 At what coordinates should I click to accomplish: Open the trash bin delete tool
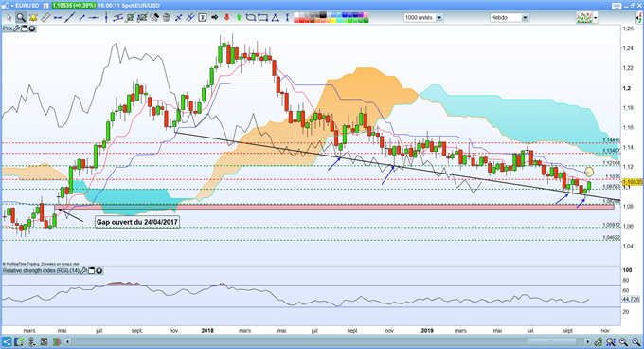pos(167,18)
